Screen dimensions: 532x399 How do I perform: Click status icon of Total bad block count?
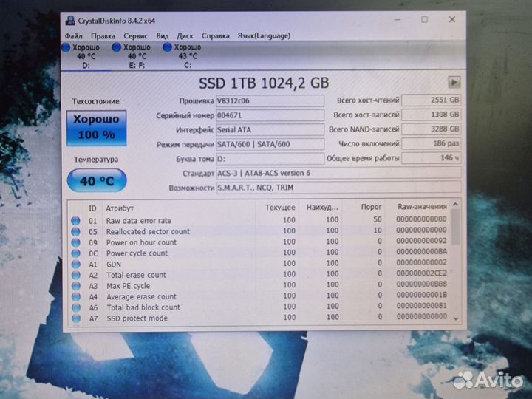(75, 307)
